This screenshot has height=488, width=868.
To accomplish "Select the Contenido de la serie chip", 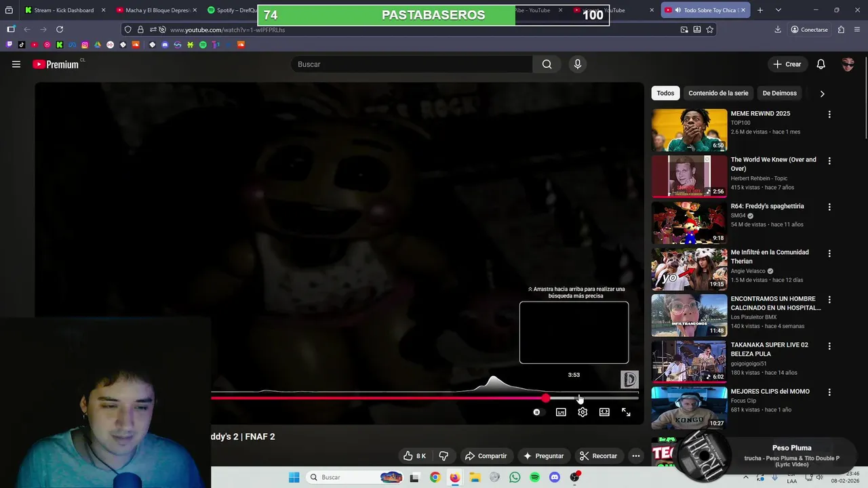I will click(x=718, y=93).
